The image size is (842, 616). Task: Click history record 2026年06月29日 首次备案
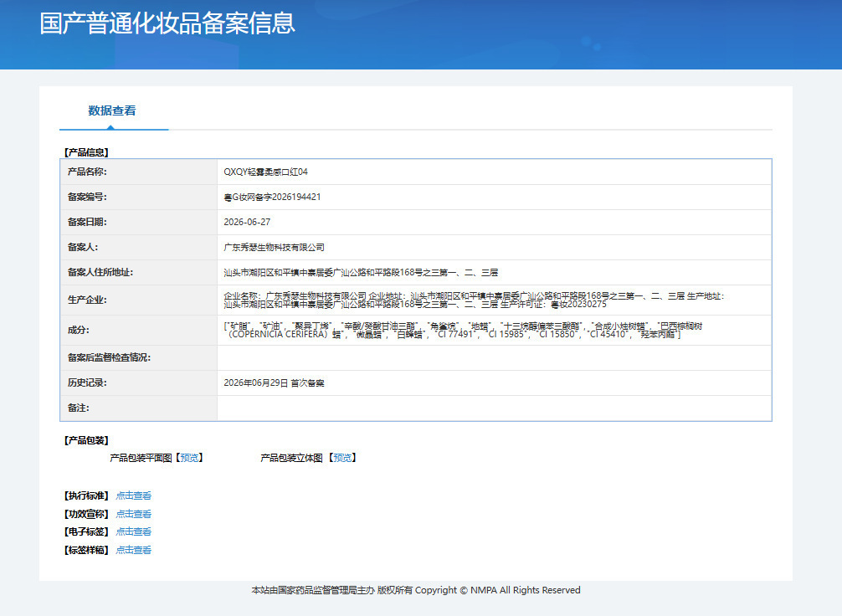point(274,383)
